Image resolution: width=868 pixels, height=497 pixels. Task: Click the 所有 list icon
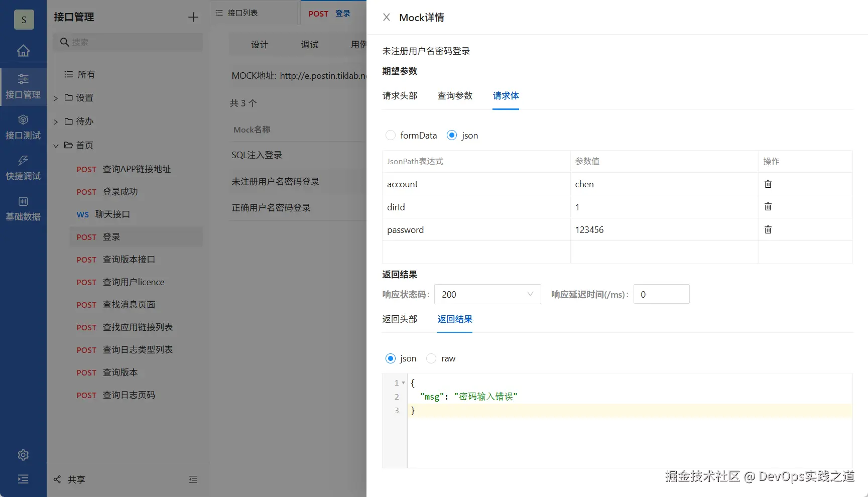click(x=69, y=74)
